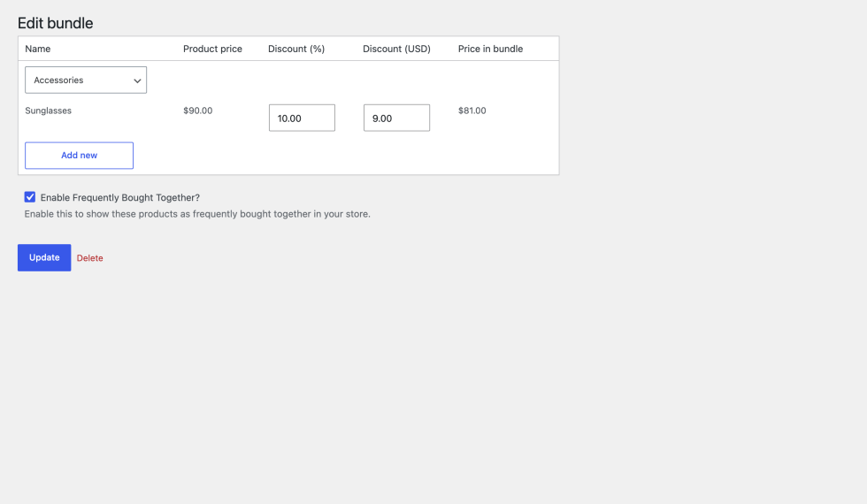
Task: Click the red Delete link
Action: coord(89,258)
